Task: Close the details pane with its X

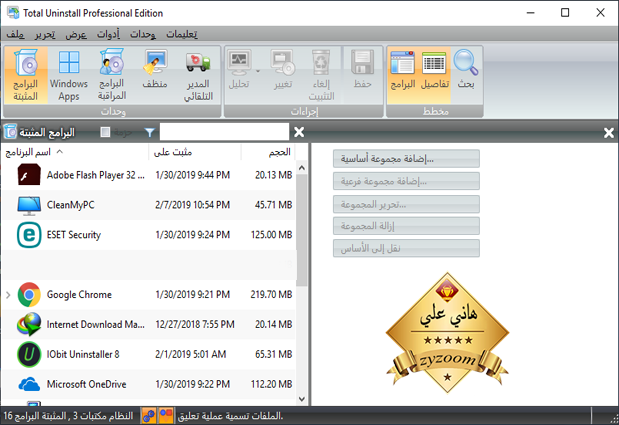Action: 609,133
